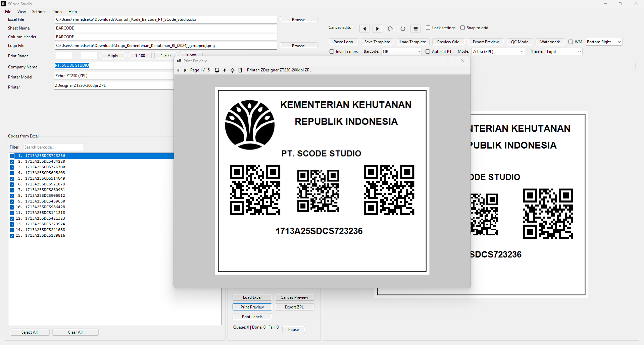
Task: Open the Canvas Editor hamburger menu
Action: (415, 28)
